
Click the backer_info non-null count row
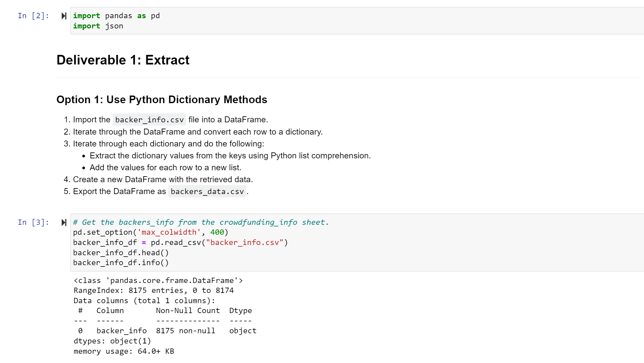click(x=165, y=331)
